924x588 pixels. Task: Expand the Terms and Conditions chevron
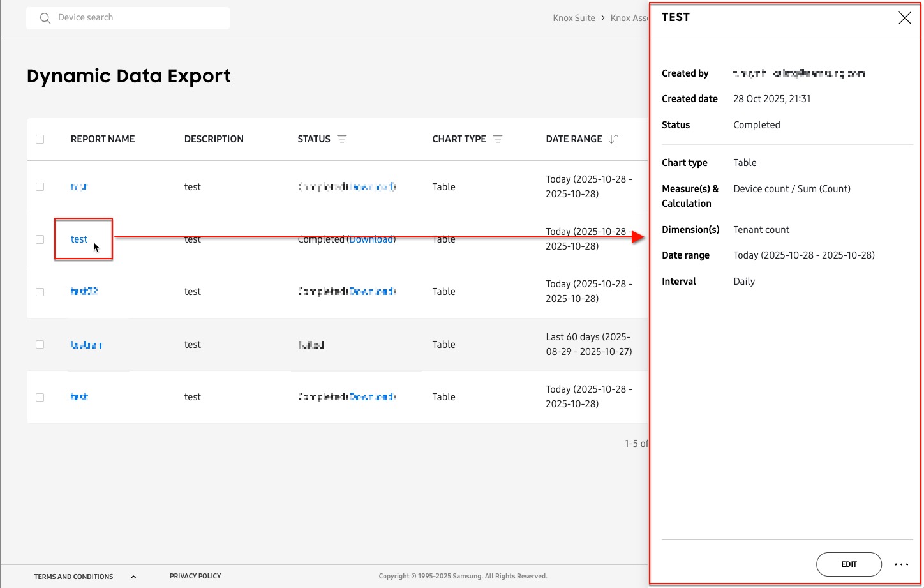coord(133,577)
